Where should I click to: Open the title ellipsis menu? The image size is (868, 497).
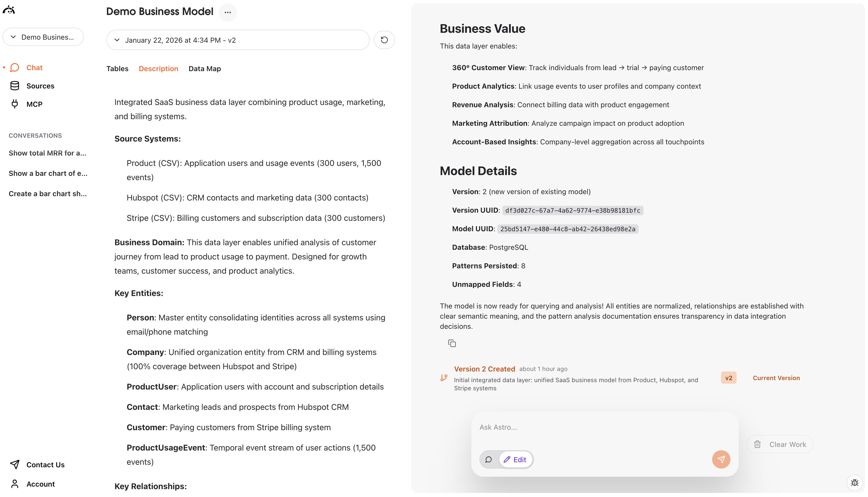pos(228,12)
